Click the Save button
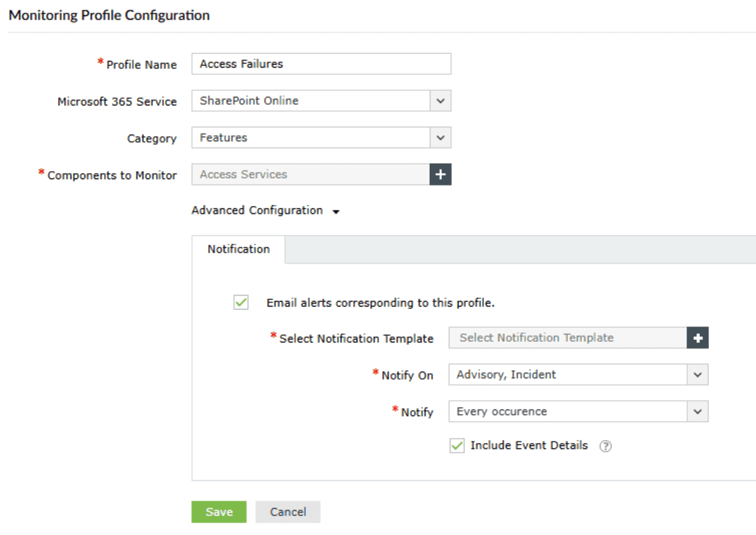The image size is (756, 535). click(x=218, y=512)
